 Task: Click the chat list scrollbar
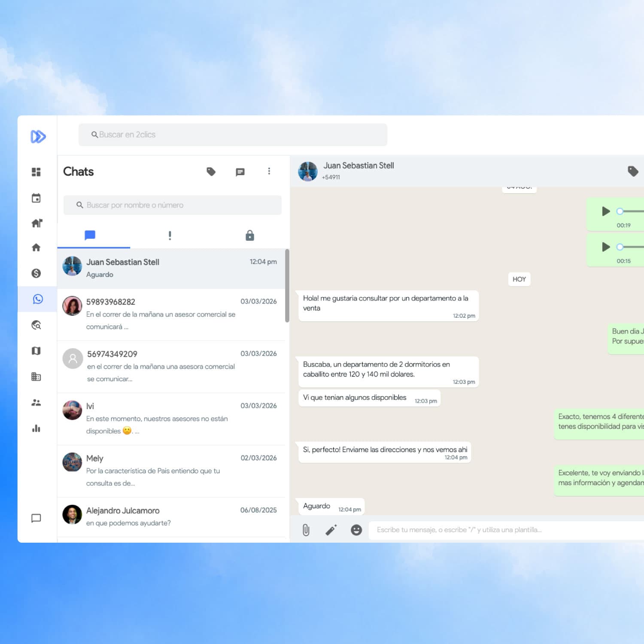click(x=287, y=286)
